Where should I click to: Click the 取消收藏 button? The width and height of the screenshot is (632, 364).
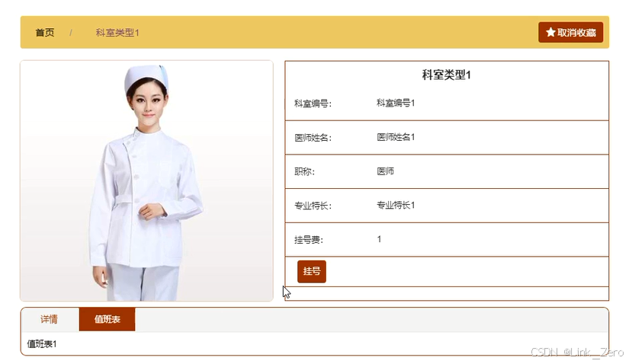(571, 32)
